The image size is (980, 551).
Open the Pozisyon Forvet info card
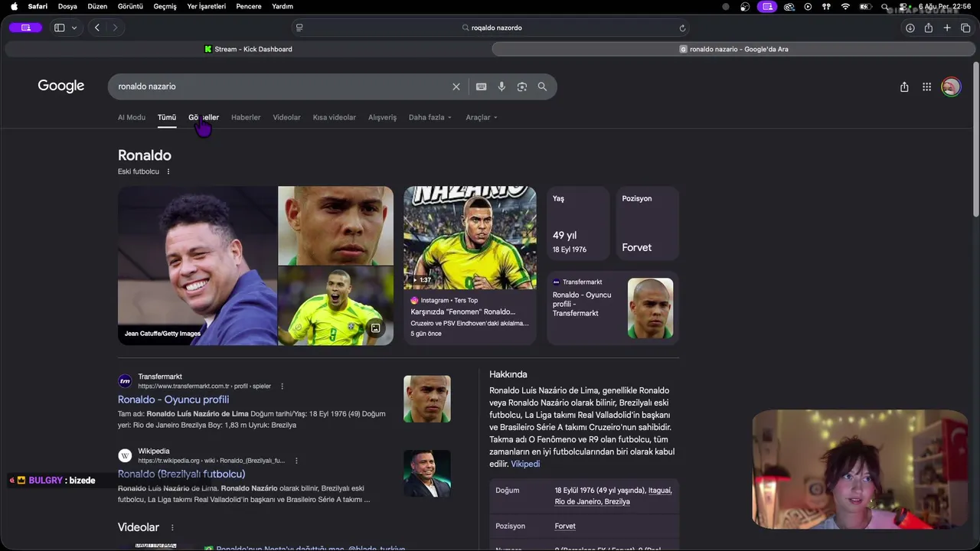(647, 224)
